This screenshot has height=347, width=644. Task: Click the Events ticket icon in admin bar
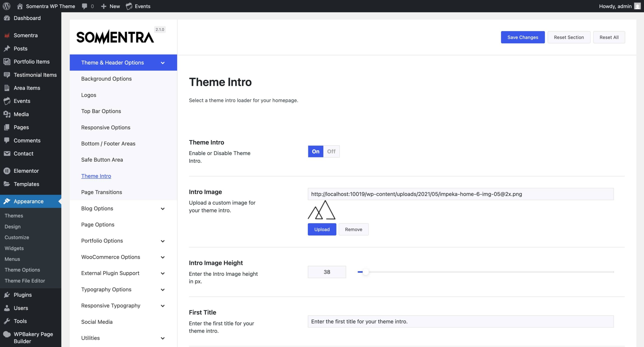click(x=129, y=6)
